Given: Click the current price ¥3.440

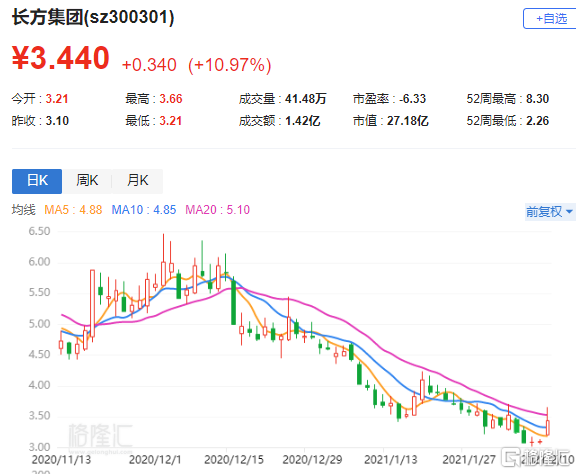Looking at the screenshot, I should pos(61,58).
